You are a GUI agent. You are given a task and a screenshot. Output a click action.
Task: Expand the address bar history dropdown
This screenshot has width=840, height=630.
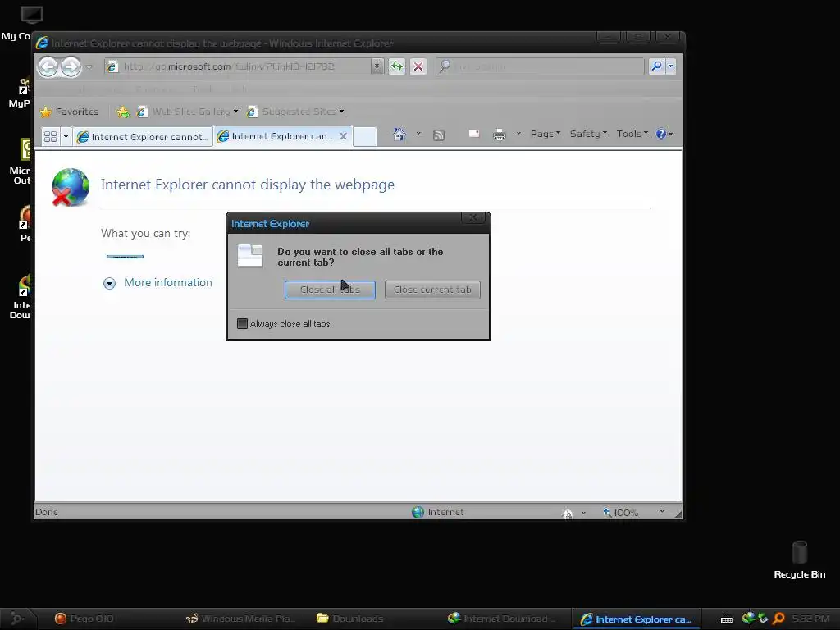point(377,66)
